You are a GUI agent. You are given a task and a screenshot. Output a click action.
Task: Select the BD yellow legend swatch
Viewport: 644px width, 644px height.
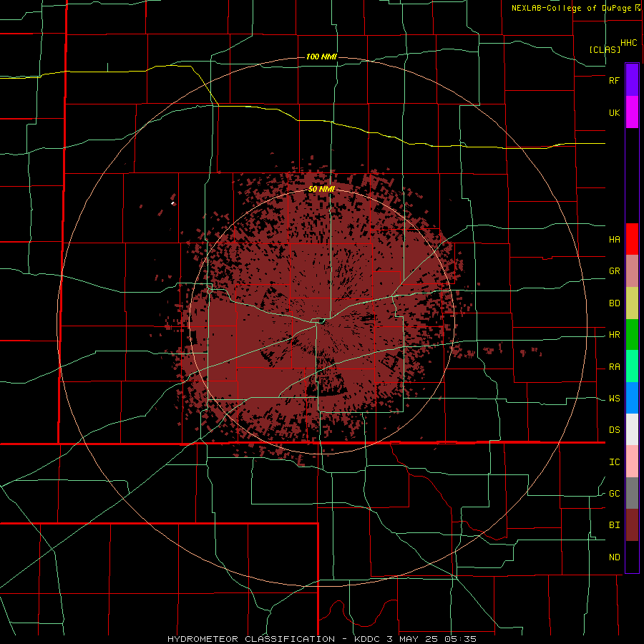tap(632, 303)
